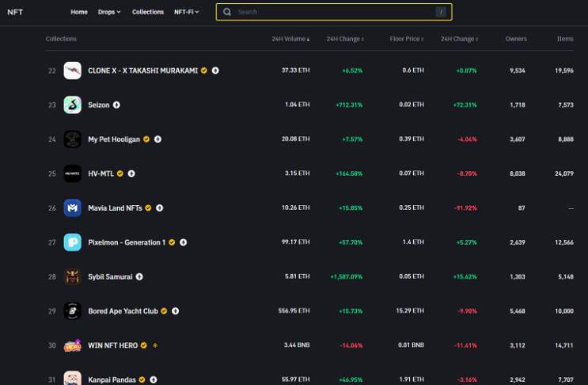Click Sybil Samurai Ethereum chain icon
Image resolution: width=588 pixels, height=385 pixels.
point(139,277)
